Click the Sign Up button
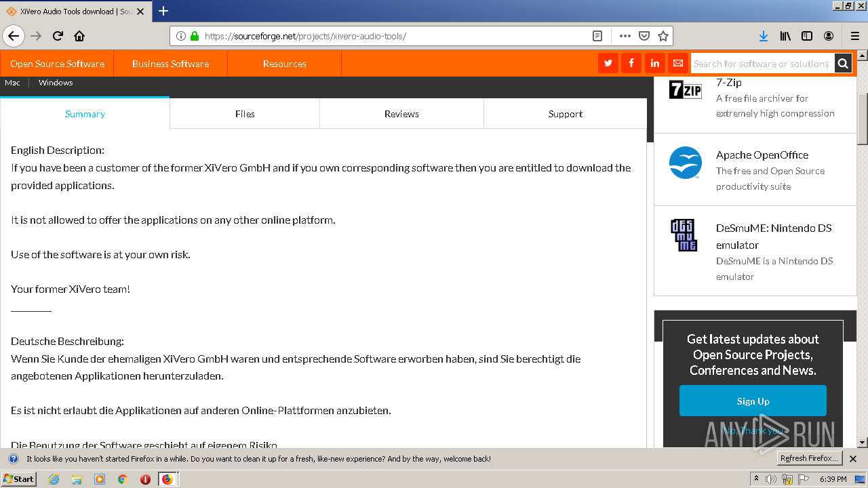 tap(753, 401)
